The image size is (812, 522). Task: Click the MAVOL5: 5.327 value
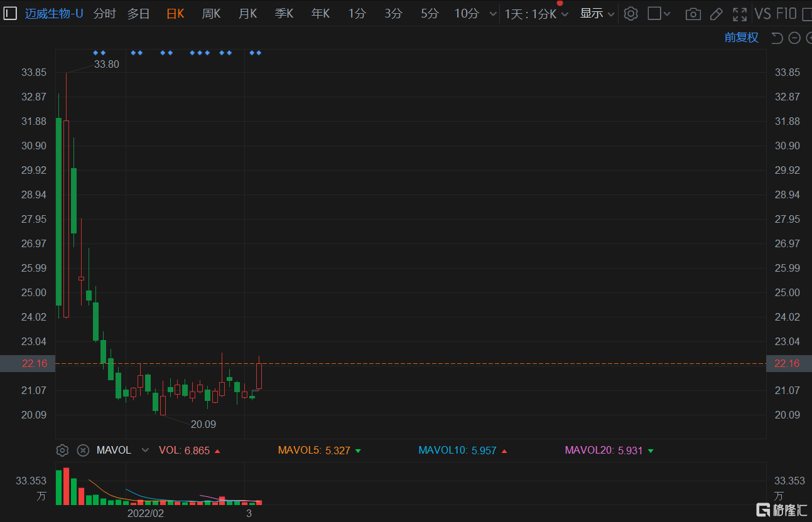[x=320, y=450]
